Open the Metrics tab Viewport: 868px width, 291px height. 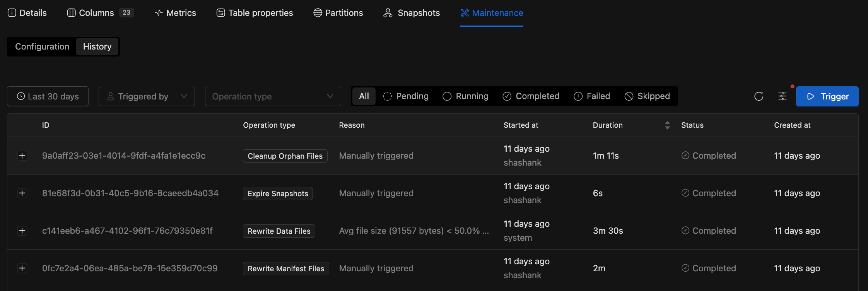pyautogui.click(x=175, y=13)
